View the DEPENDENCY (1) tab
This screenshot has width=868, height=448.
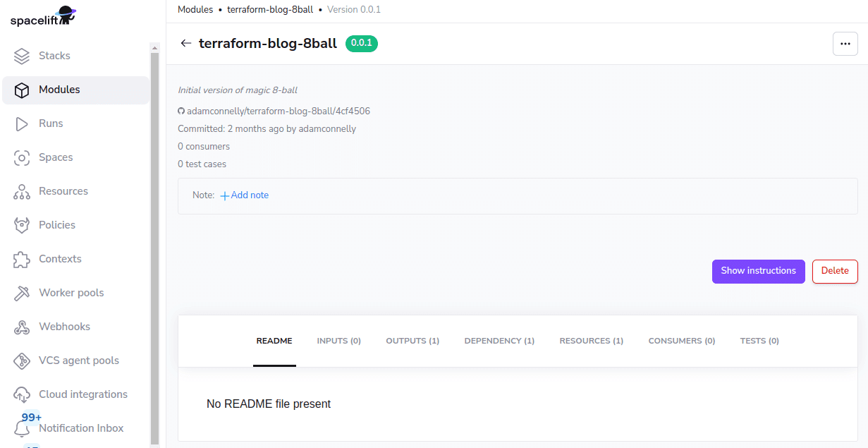[499, 341]
